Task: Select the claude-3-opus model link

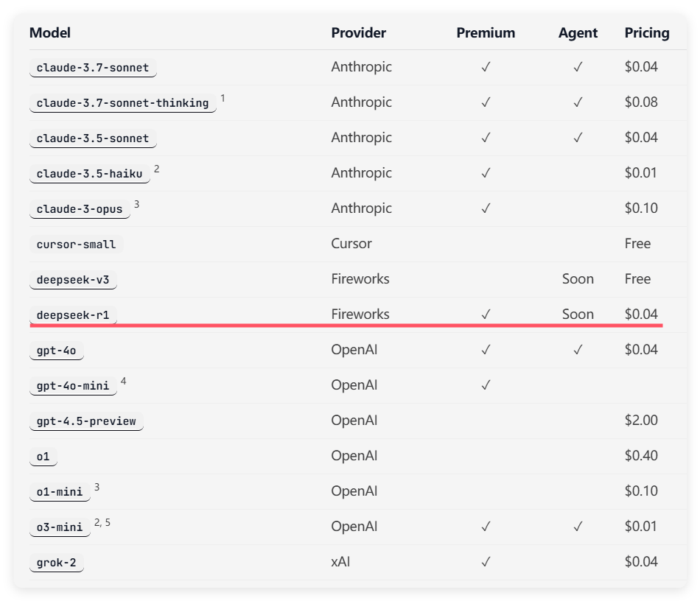Action: [x=80, y=209]
